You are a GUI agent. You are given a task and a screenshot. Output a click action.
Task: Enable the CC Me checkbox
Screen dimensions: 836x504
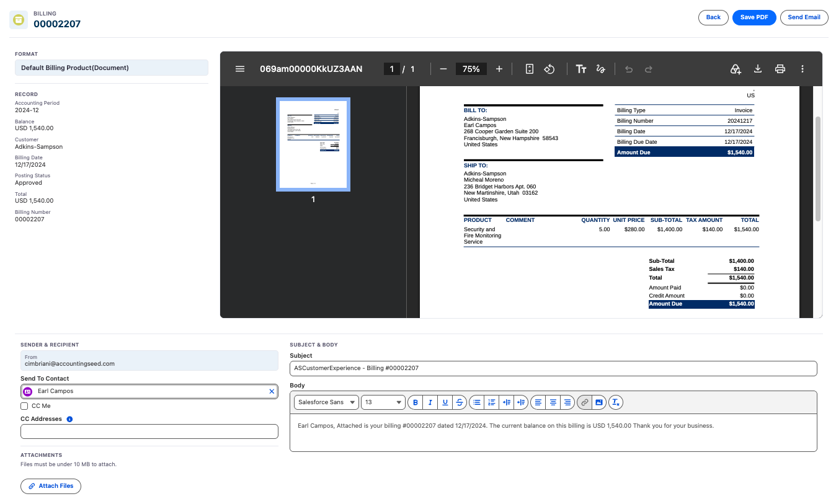pos(24,406)
